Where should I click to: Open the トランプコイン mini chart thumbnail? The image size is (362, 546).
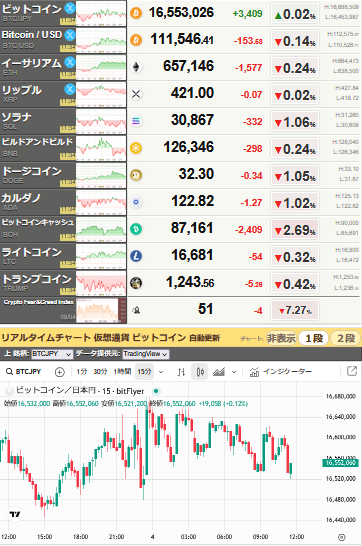101,283
